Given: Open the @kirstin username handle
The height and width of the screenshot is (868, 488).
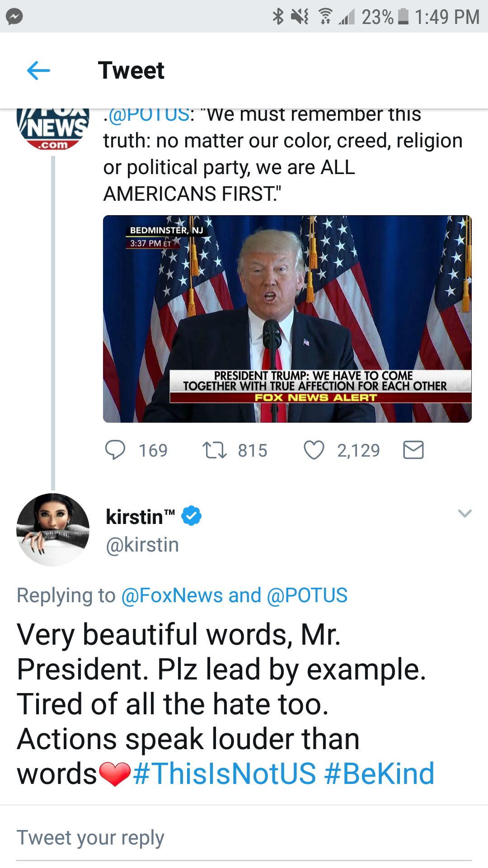Looking at the screenshot, I should [142, 545].
